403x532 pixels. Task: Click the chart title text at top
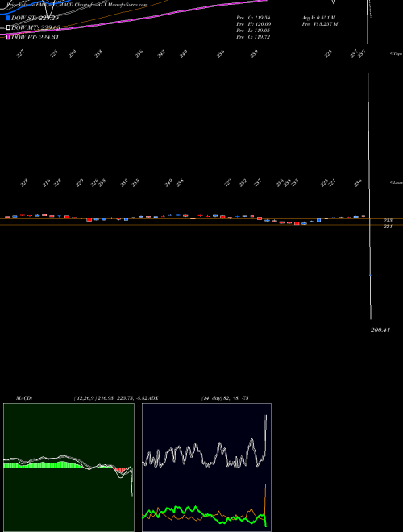click(x=77, y=5)
